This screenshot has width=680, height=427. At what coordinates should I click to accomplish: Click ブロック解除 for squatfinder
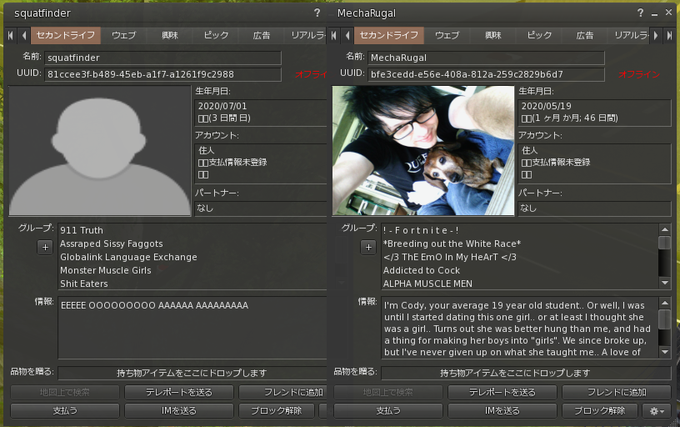[276, 411]
